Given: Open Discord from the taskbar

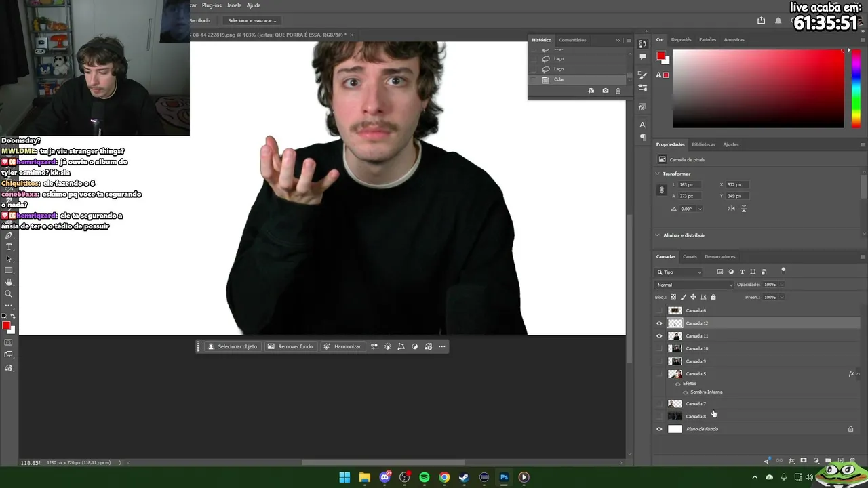Looking at the screenshot, I should (x=384, y=477).
